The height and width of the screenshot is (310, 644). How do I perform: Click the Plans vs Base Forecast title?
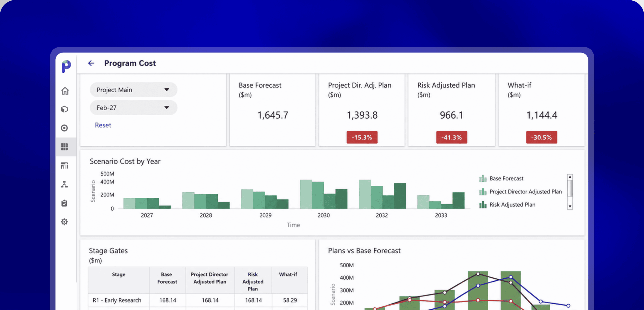coord(364,251)
